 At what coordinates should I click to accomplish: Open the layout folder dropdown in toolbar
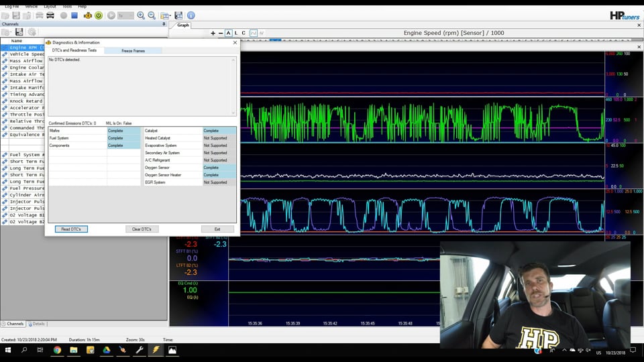pos(166,15)
